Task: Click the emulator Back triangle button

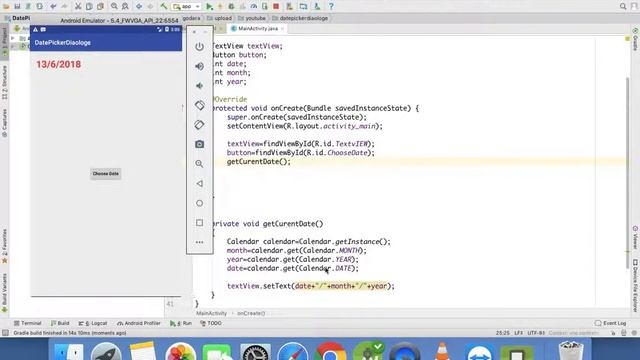Action: 199,184
